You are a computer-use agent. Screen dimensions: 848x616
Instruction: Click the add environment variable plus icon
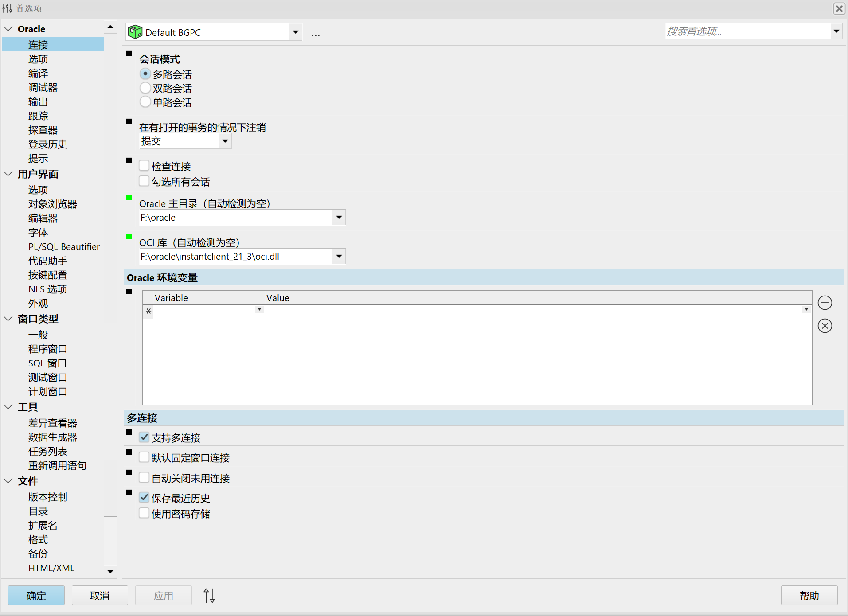[x=825, y=303]
